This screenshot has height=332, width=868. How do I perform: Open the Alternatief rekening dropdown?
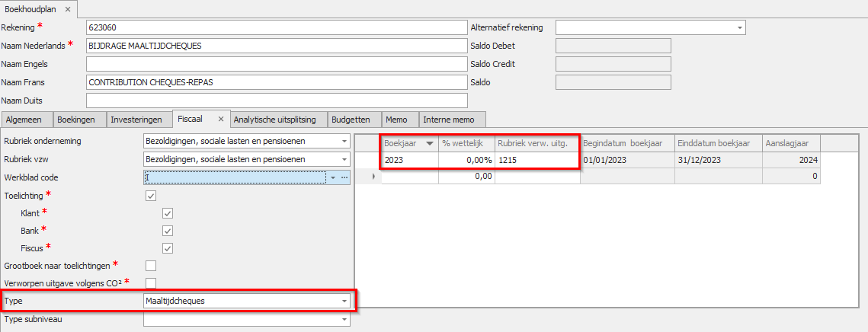[739, 27]
